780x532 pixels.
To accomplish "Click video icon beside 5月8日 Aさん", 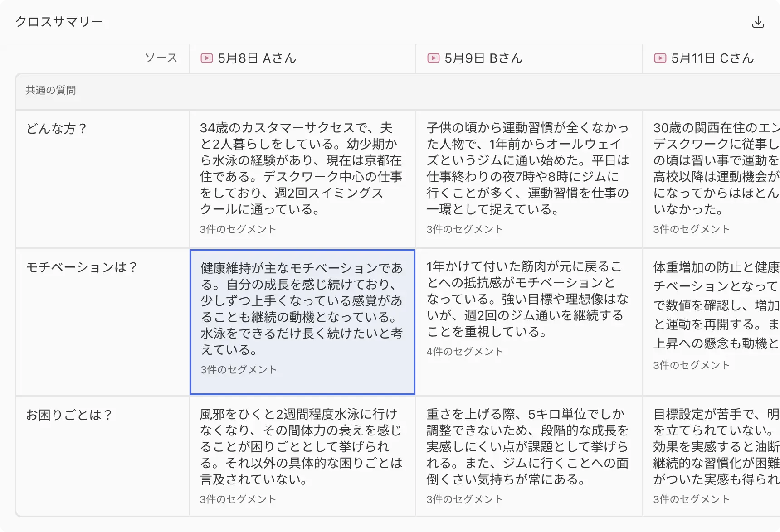I will click(207, 58).
